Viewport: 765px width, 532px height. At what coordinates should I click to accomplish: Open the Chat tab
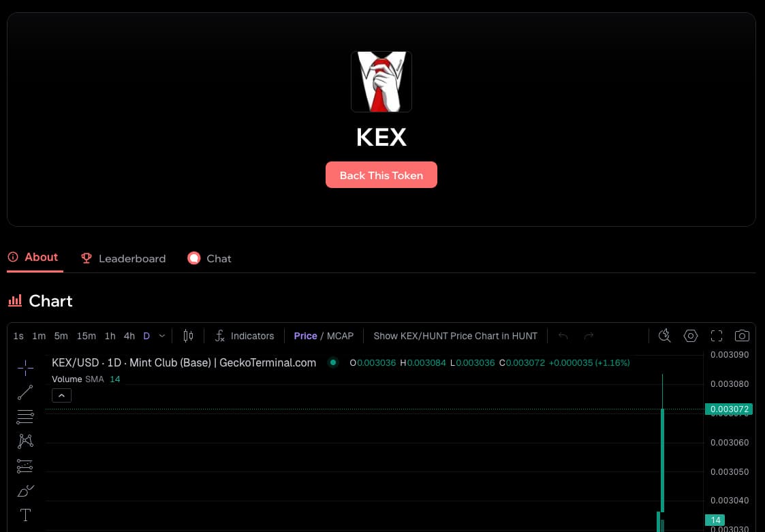[x=210, y=259]
